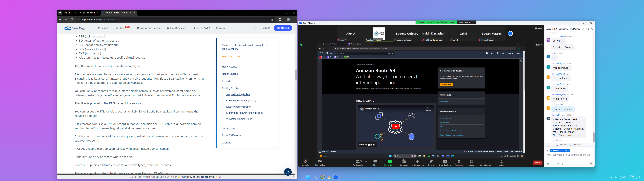Click the webpage vertical scrollbar thumb
Viewport: 644px width, 181px height.
[x=296, y=75]
